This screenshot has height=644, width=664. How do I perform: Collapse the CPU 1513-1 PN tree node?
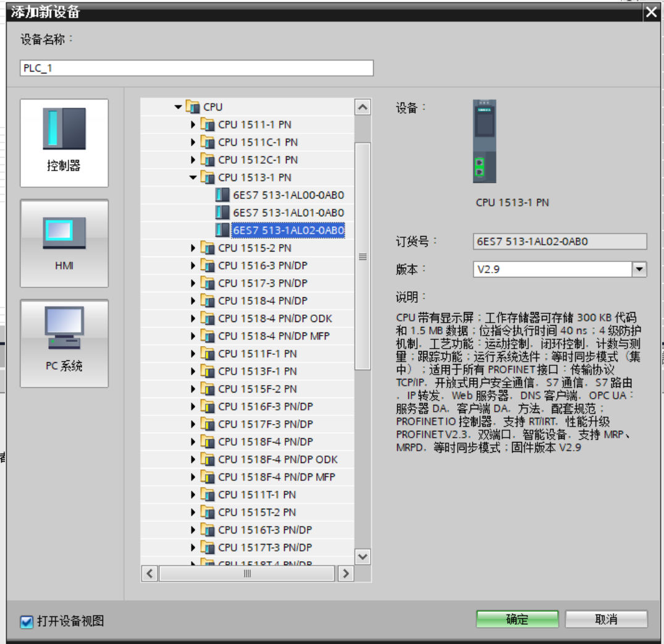(x=193, y=177)
